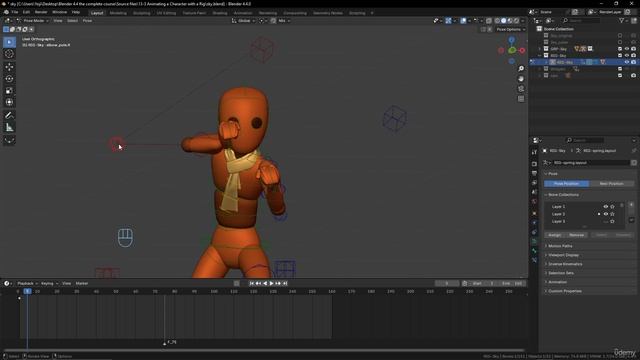Toggle camera view icon in viewport
Viewport: 640px width, 360px height.
point(521,89)
